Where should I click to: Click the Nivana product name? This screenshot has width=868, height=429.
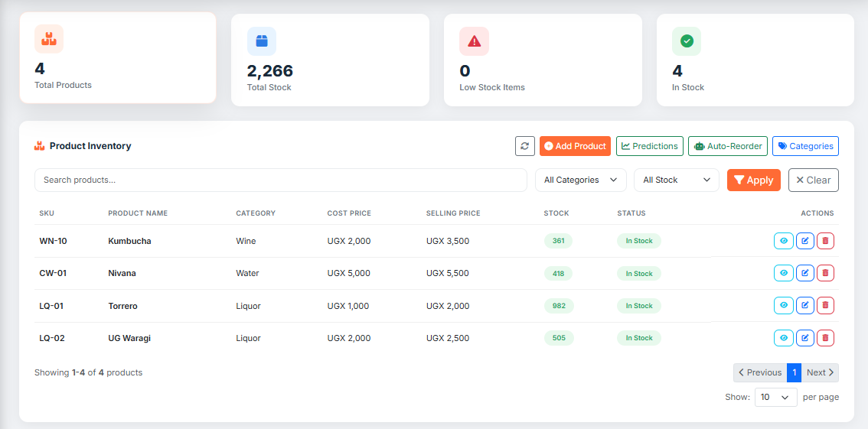pos(122,273)
